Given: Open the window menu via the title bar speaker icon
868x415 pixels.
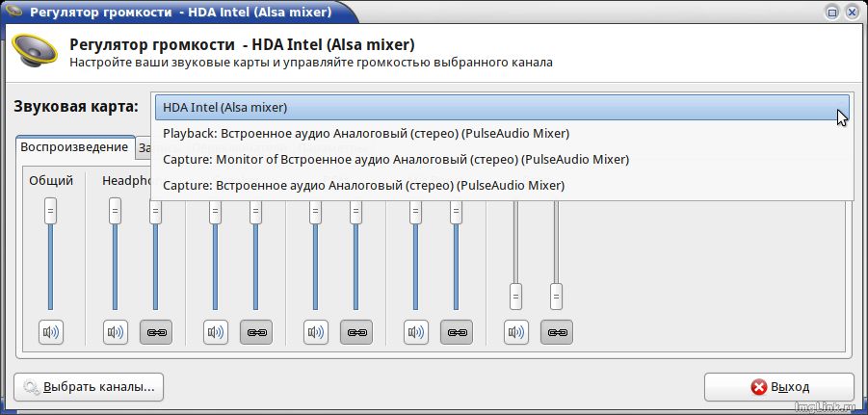Looking at the screenshot, I should pyautogui.click(x=15, y=12).
